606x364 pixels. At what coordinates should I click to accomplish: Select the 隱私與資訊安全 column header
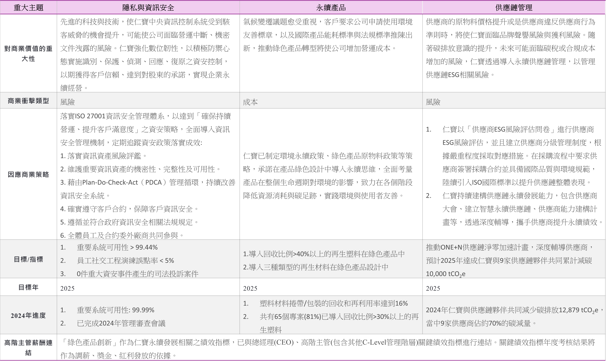coord(148,8)
